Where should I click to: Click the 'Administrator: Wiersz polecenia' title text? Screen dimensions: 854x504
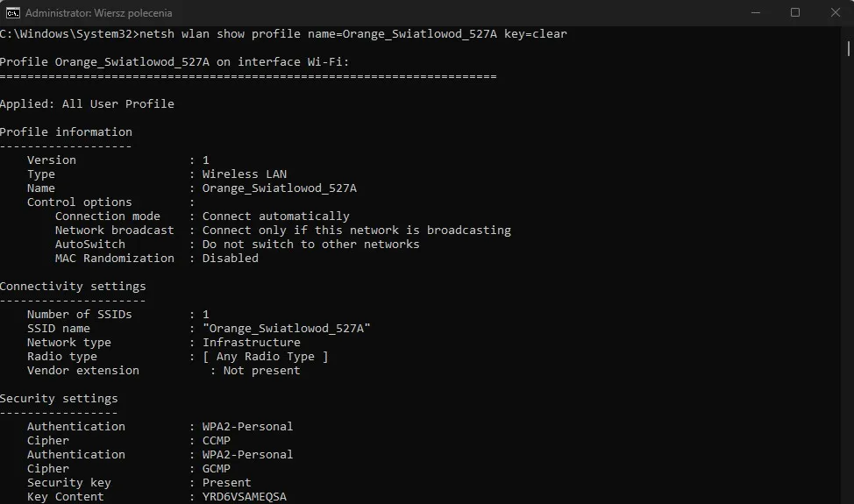pos(99,13)
